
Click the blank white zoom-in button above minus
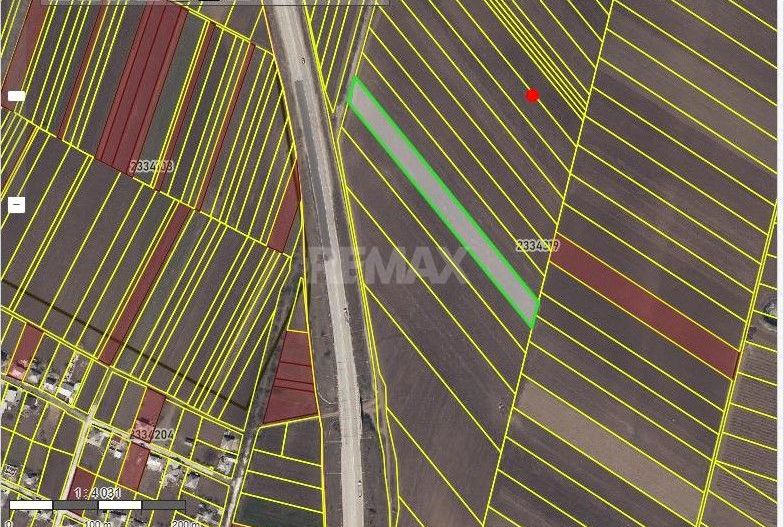[x=16, y=96]
